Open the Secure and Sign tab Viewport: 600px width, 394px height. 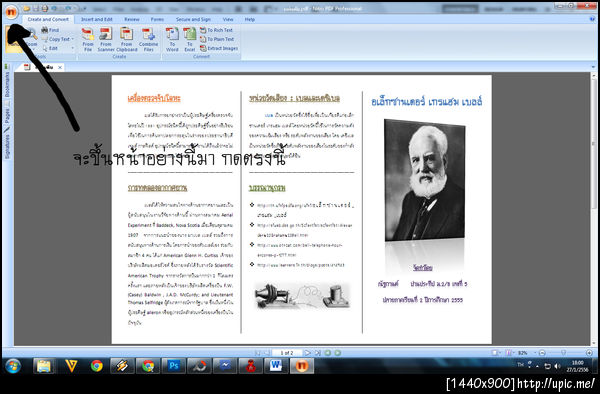(193, 19)
